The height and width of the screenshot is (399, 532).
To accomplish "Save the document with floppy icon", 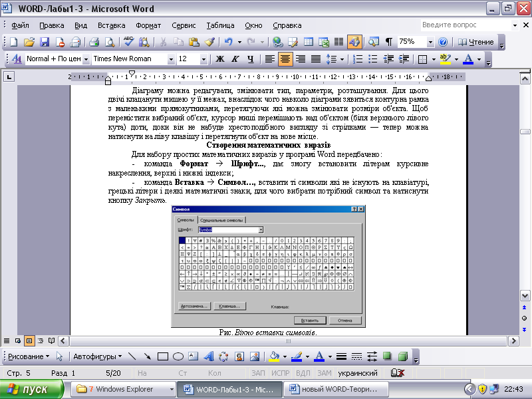I will click(x=45, y=42).
